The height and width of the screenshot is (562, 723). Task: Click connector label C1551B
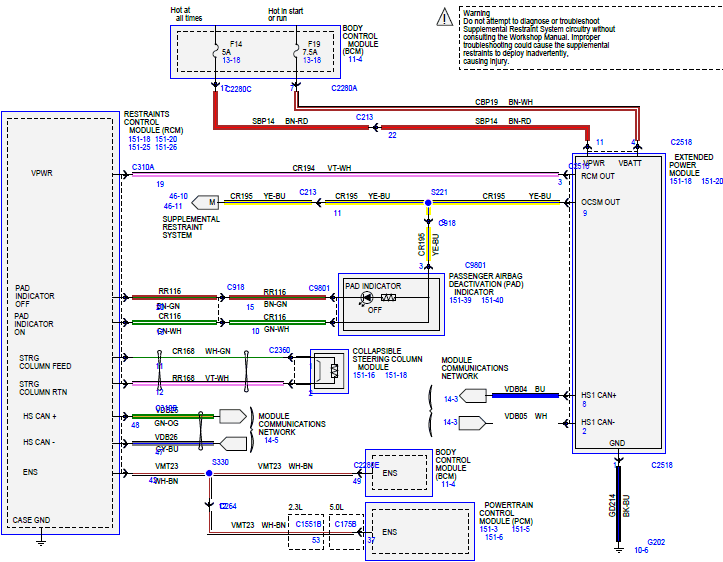pyautogui.click(x=308, y=524)
